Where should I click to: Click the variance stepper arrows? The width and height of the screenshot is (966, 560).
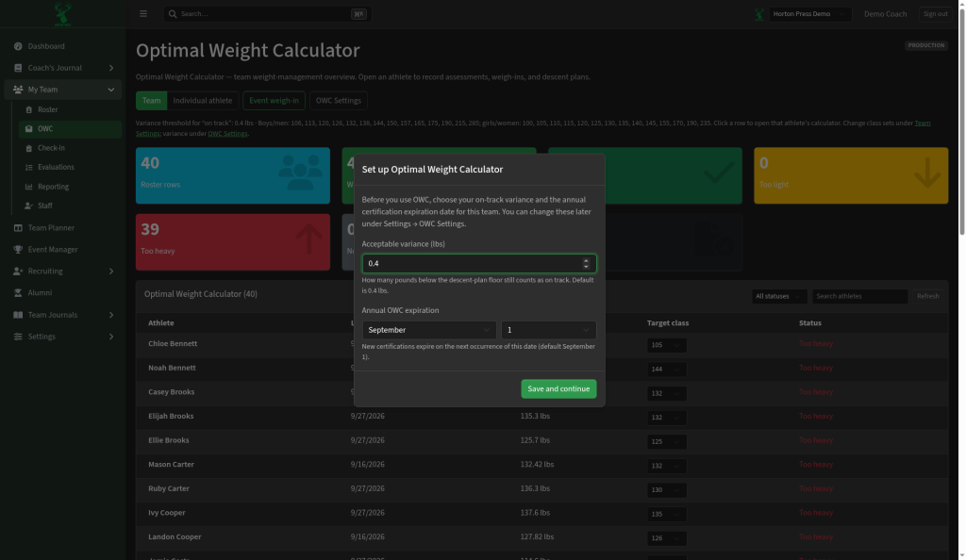pyautogui.click(x=586, y=263)
